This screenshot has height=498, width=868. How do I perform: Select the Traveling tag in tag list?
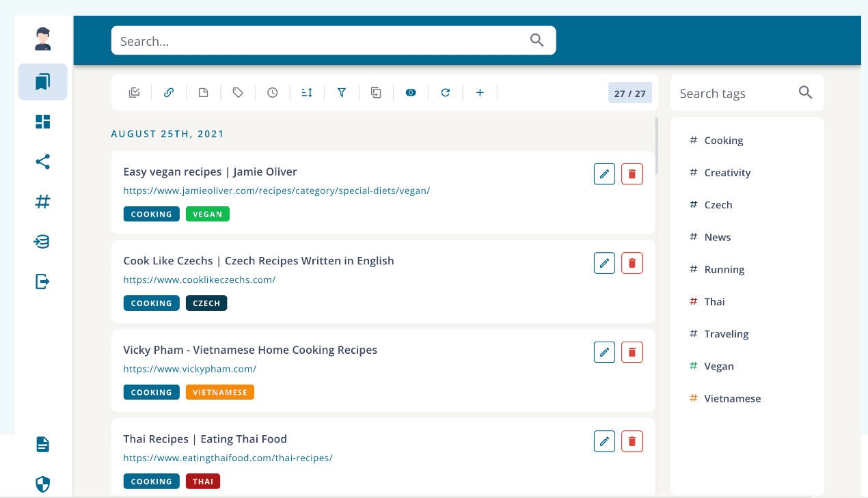pyautogui.click(x=726, y=334)
